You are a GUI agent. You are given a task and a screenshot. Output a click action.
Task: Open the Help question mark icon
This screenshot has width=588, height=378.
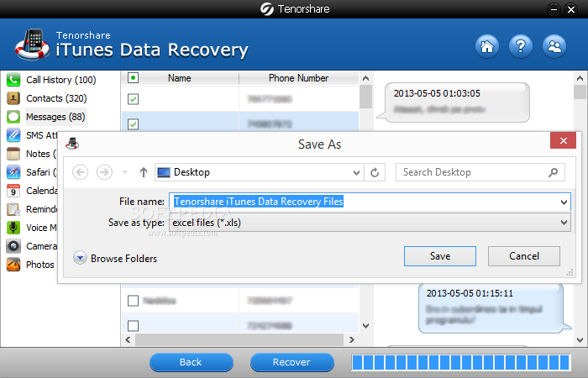(521, 46)
